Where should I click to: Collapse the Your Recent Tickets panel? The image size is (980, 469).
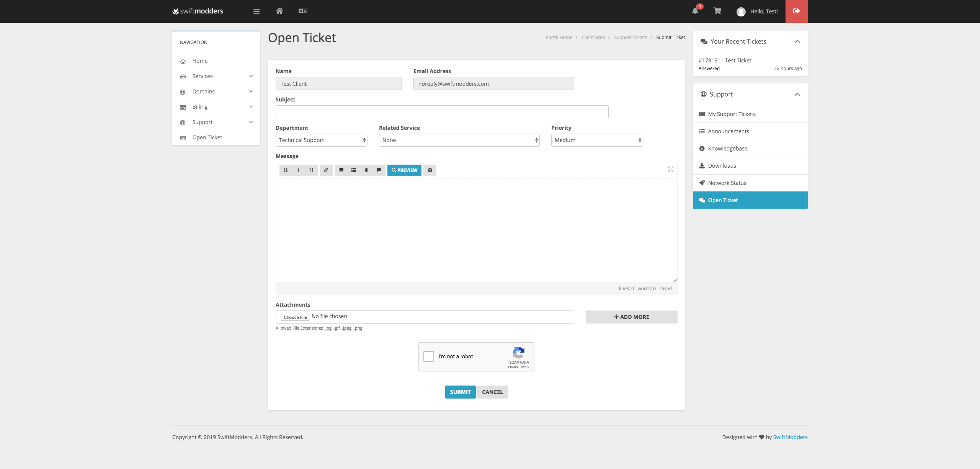click(797, 41)
